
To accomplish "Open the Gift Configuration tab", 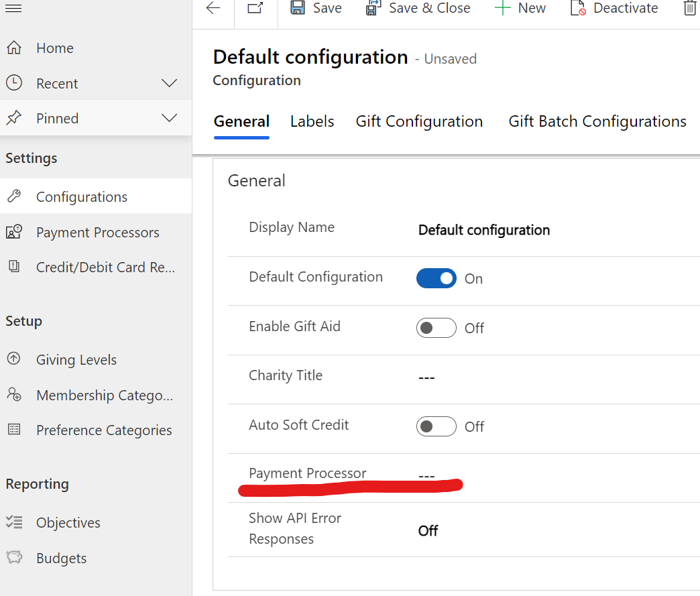I will pyautogui.click(x=419, y=121).
